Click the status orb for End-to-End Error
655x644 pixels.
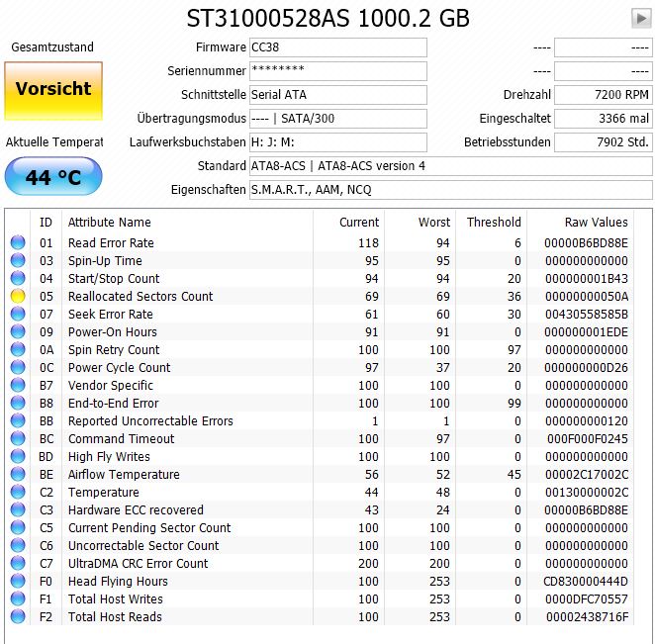pyautogui.click(x=18, y=403)
